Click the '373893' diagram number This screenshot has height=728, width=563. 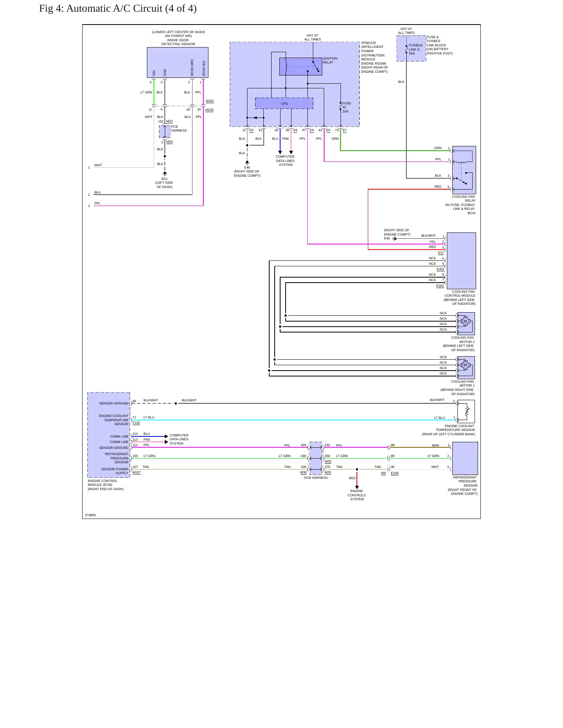(x=90, y=515)
